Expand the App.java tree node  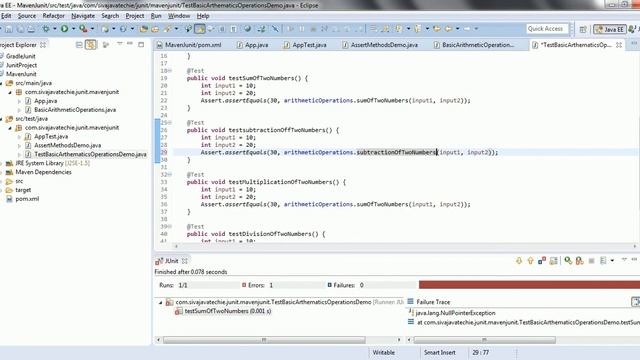tap(19, 101)
